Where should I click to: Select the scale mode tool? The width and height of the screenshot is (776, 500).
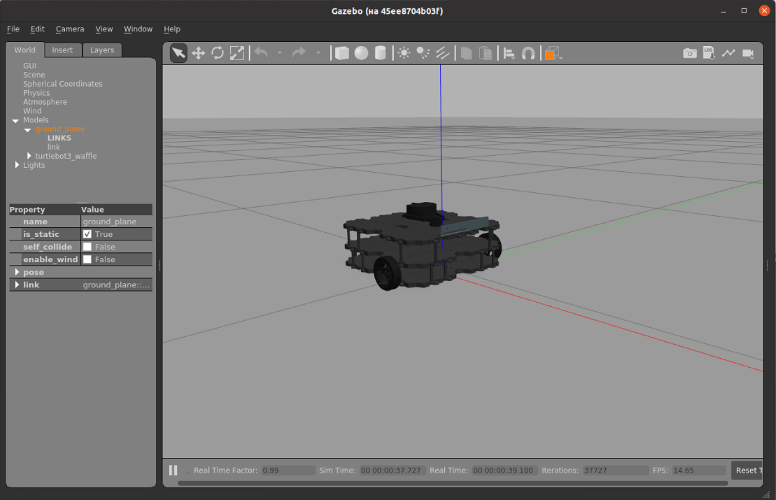(237, 53)
